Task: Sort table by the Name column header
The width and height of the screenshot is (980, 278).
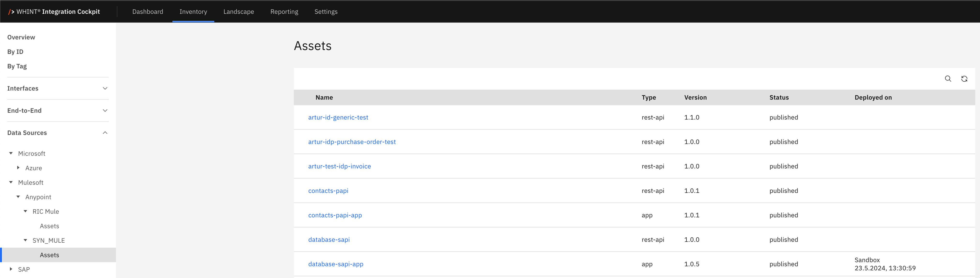Action: pyautogui.click(x=324, y=97)
